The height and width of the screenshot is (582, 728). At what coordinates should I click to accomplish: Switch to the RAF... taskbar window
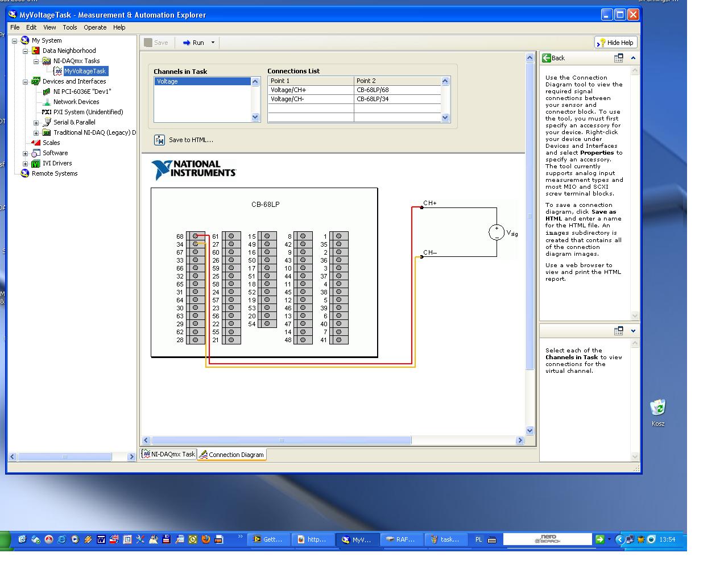coord(401,539)
